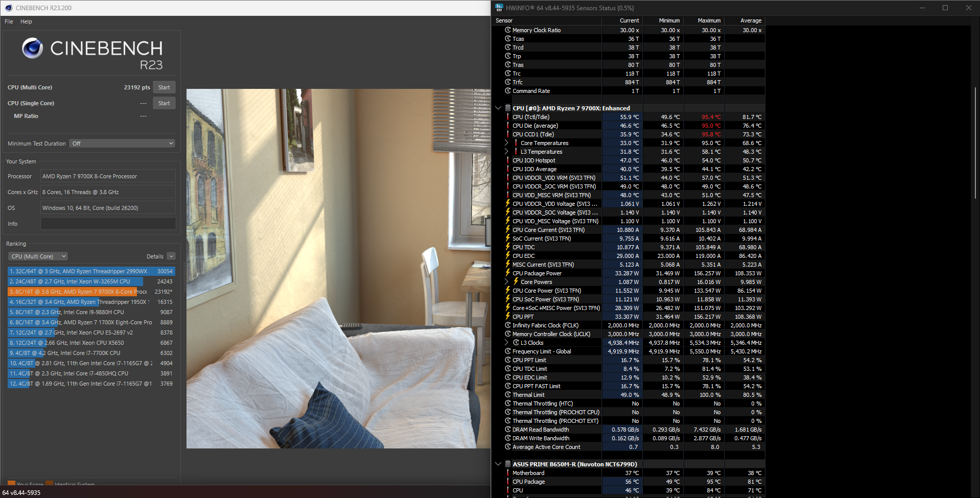Click the icon for Frequency Limit - Global
This screenshot has width=980, height=498.
pyautogui.click(x=508, y=351)
